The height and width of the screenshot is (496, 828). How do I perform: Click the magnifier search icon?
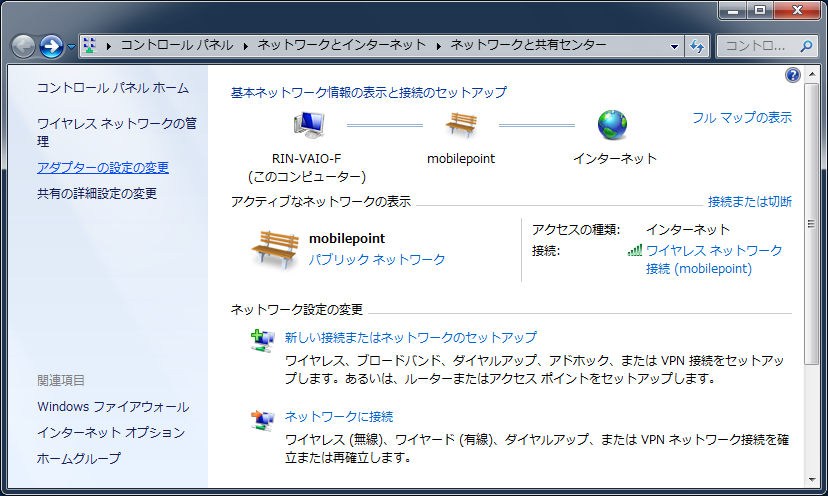(x=806, y=46)
